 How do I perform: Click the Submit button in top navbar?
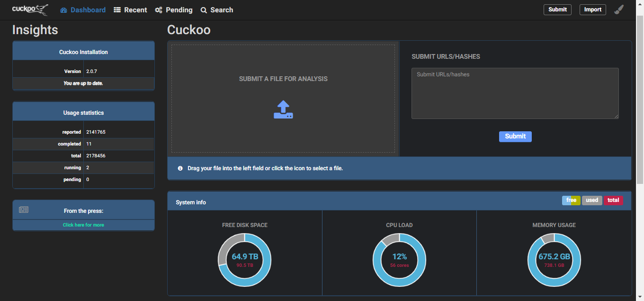point(557,9)
